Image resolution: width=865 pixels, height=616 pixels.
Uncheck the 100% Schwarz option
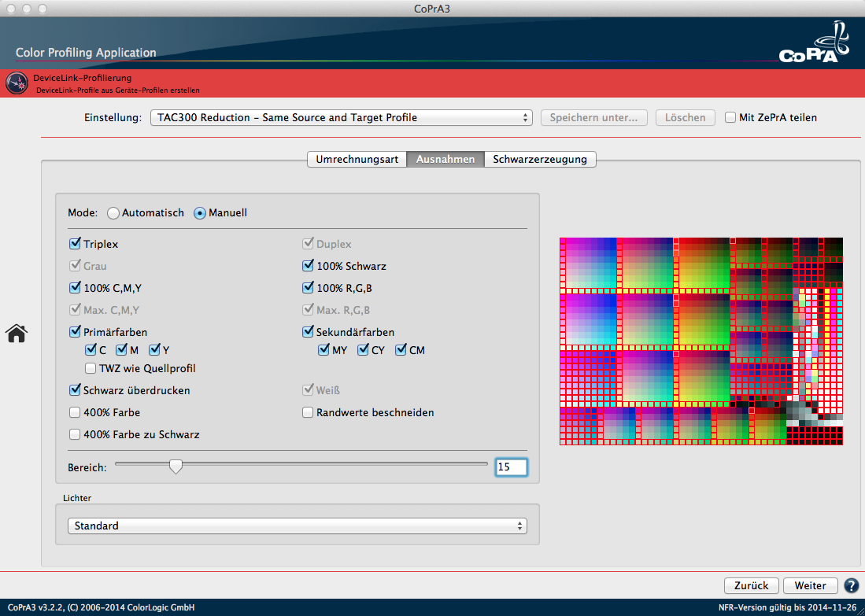tap(308, 266)
